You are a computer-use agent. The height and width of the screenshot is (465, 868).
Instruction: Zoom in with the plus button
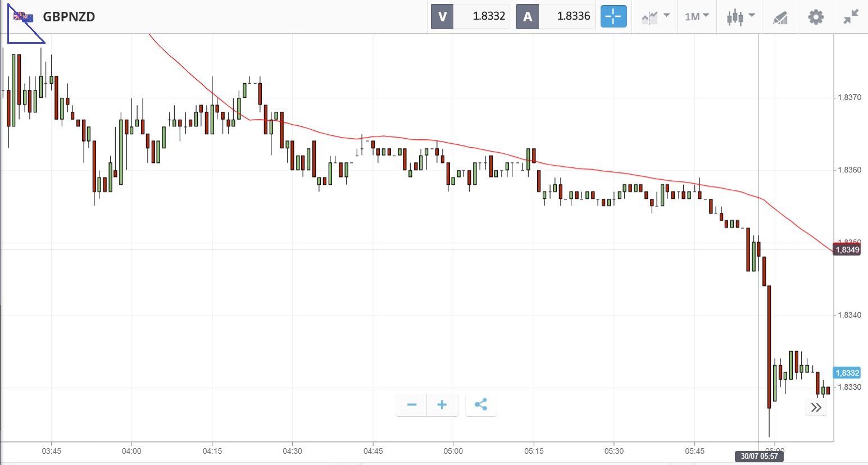(x=442, y=404)
